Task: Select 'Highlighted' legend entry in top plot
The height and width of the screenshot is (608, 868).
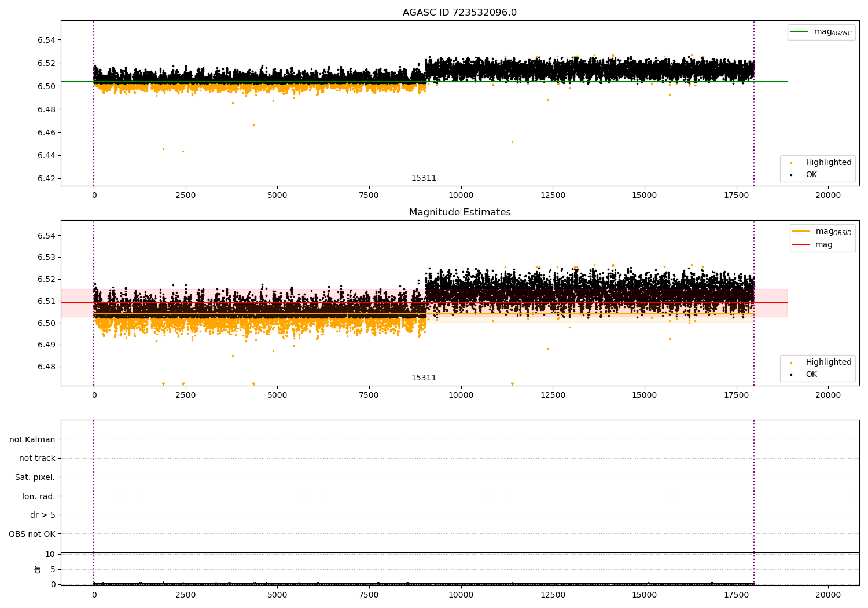Action: [829, 163]
